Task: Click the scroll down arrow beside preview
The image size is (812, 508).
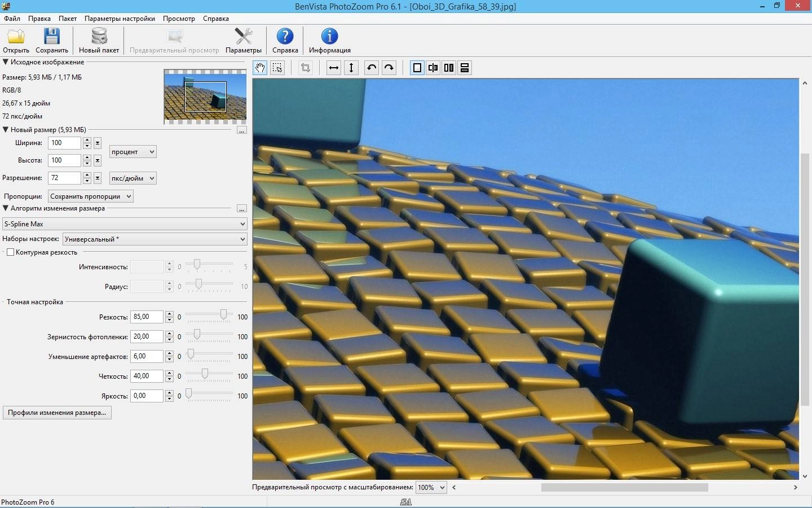Action: click(805, 476)
